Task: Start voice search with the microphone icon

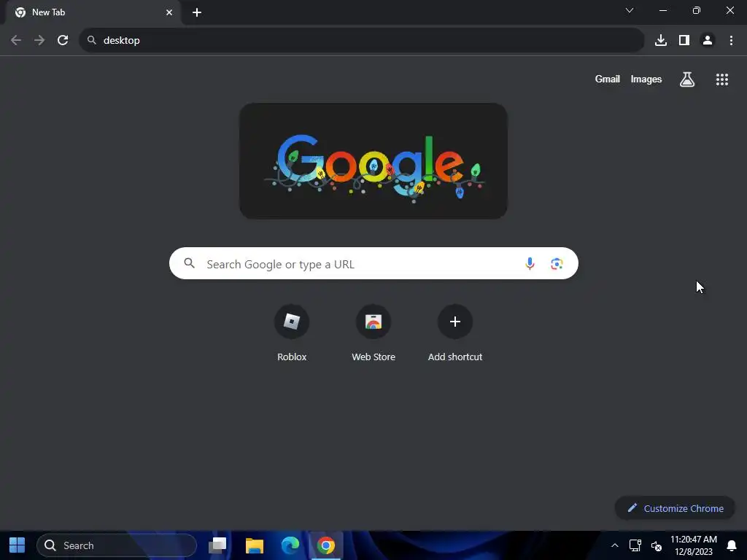Action: [530, 263]
